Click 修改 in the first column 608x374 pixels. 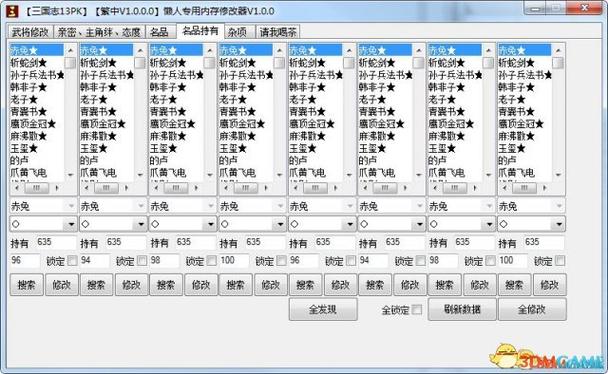[x=62, y=285]
